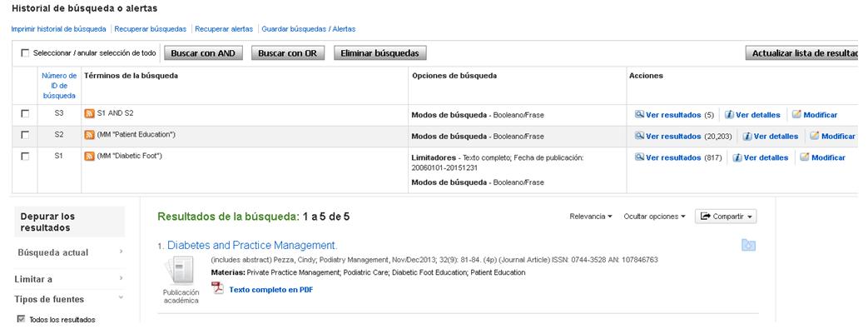Click RSS alert icon for search S3
This screenshot has height=334, width=868.
point(89,113)
